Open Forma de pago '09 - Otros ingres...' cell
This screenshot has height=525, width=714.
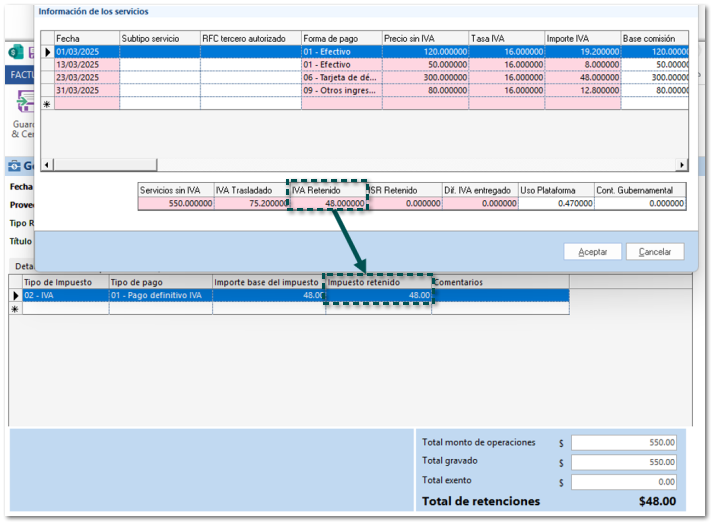click(x=341, y=90)
